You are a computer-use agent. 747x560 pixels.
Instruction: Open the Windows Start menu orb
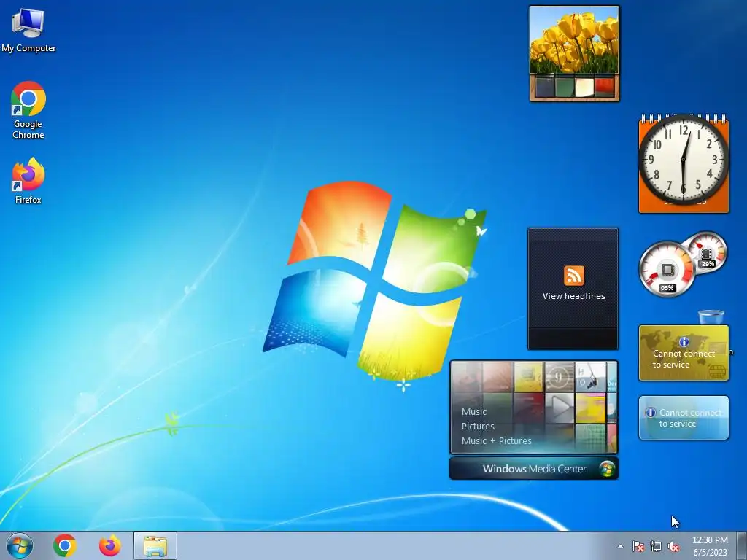(x=20, y=545)
